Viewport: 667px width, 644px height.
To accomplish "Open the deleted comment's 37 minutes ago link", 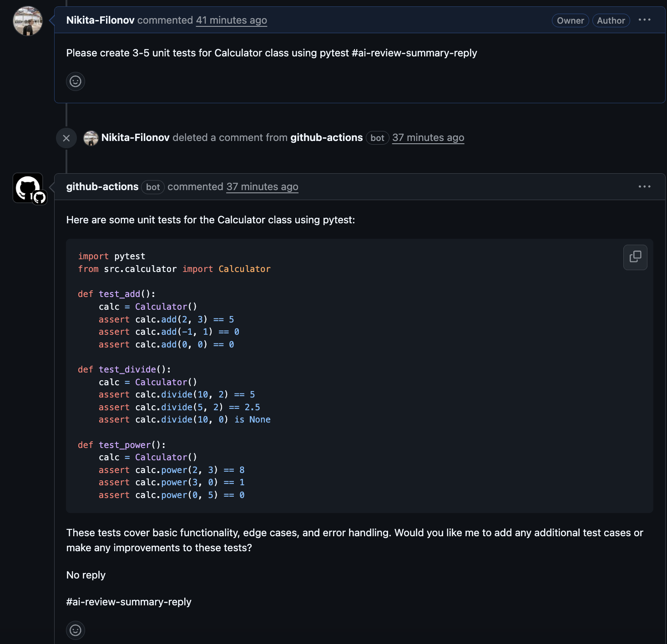I will pyautogui.click(x=428, y=137).
